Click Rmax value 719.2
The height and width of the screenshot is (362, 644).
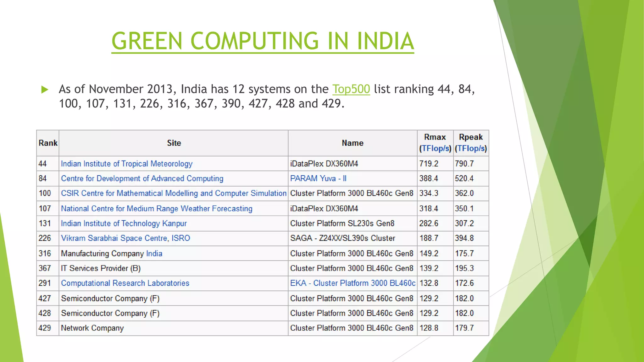[x=429, y=164]
